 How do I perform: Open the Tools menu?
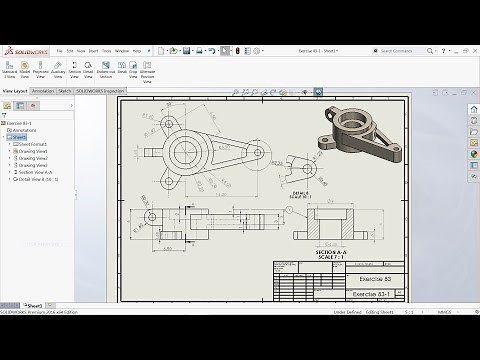tap(106, 51)
